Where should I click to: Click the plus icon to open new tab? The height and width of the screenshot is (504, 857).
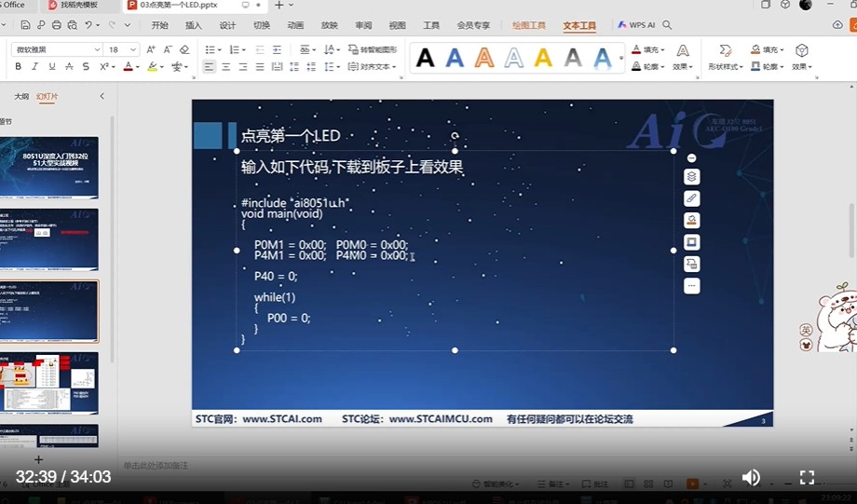coord(279,5)
